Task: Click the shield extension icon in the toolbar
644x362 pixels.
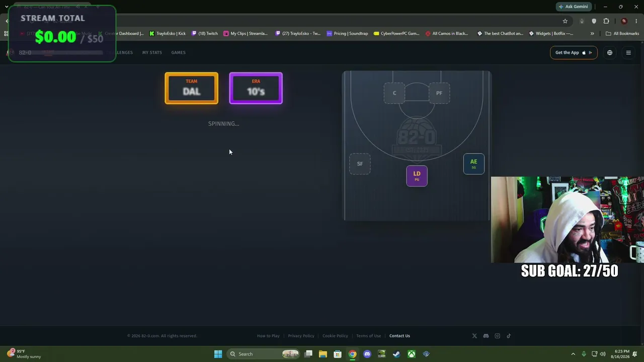Action: (594, 21)
